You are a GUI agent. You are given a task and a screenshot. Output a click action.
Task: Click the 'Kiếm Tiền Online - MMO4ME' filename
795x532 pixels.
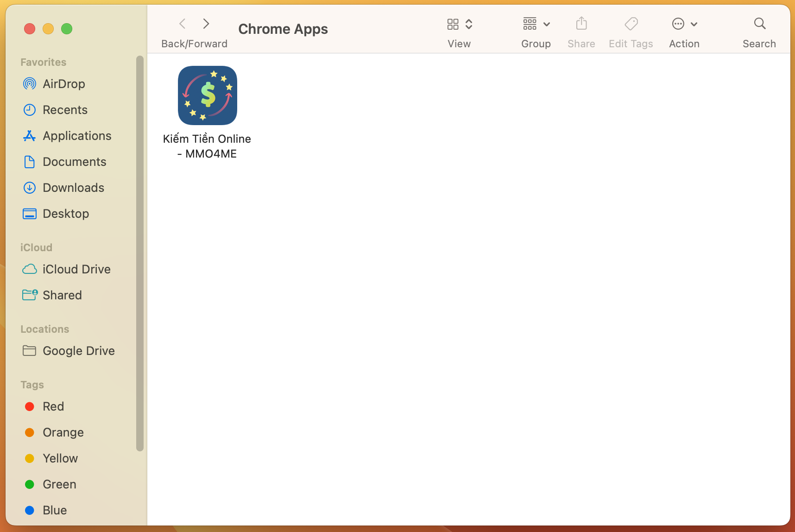click(x=207, y=146)
